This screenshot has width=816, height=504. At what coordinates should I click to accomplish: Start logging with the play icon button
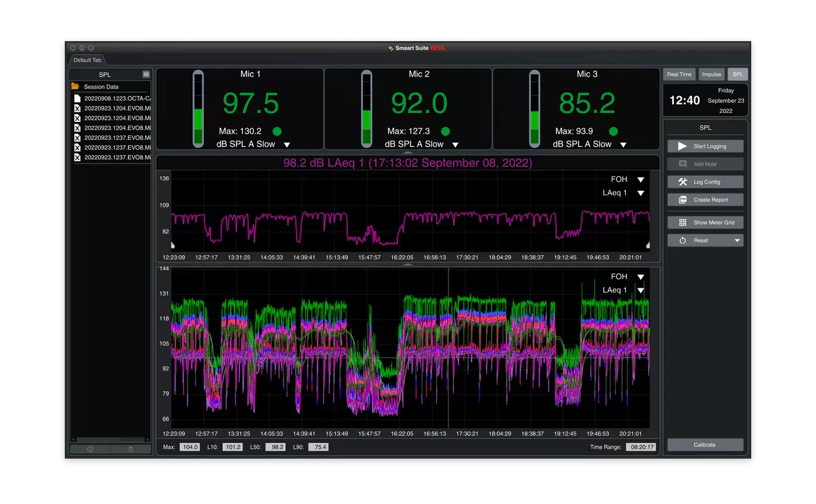pyautogui.click(x=705, y=146)
